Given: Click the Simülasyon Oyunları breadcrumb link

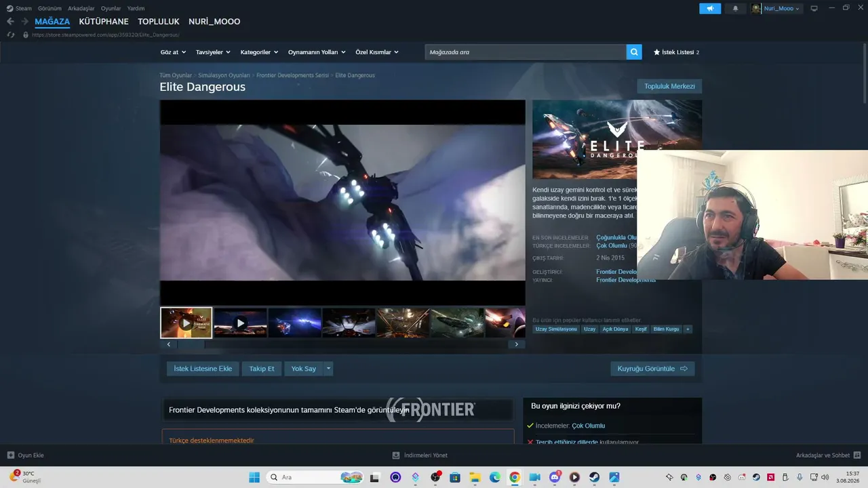Looking at the screenshot, I should click(x=224, y=75).
